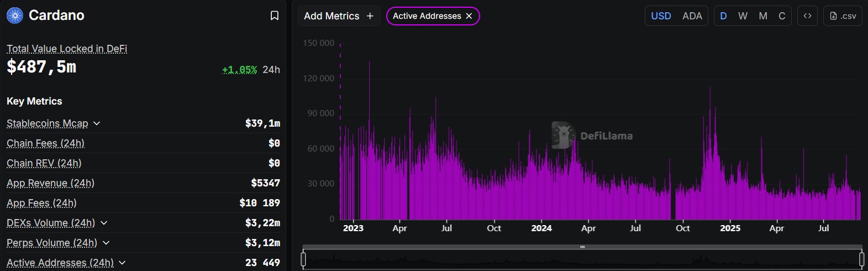Download chart data as .csv

click(843, 16)
